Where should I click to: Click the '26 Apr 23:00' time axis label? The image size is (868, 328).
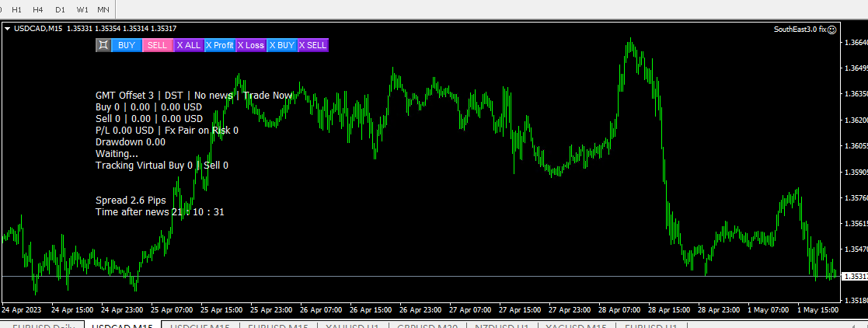pos(420,309)
